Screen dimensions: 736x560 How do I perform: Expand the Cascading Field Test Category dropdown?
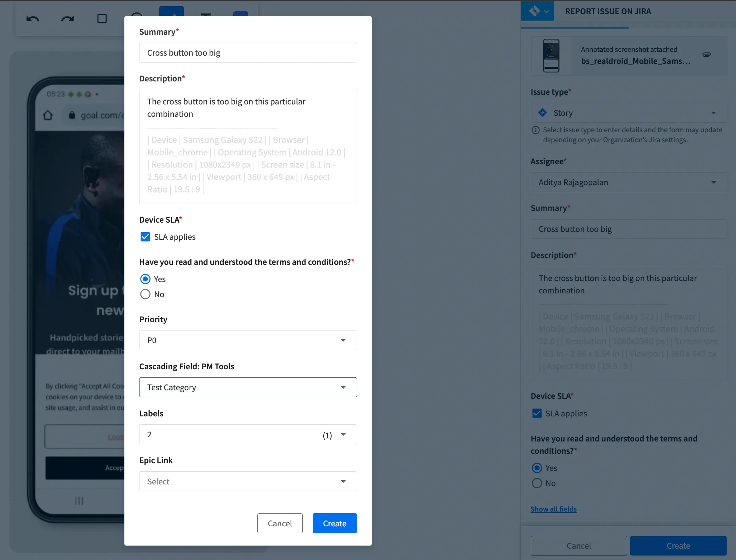tap(248, 387)
